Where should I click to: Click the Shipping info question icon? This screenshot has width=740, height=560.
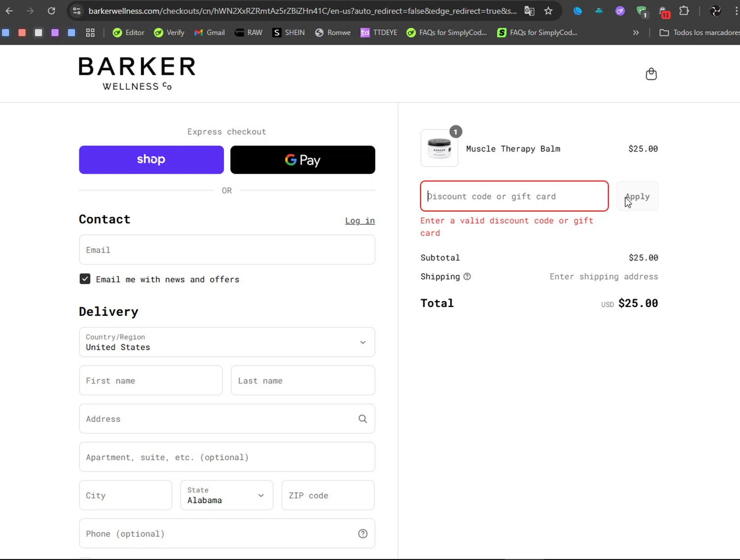(467, 277)
